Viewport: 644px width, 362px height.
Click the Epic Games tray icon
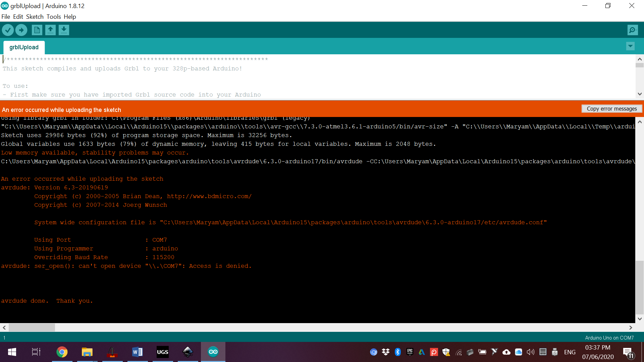(410, 352)
